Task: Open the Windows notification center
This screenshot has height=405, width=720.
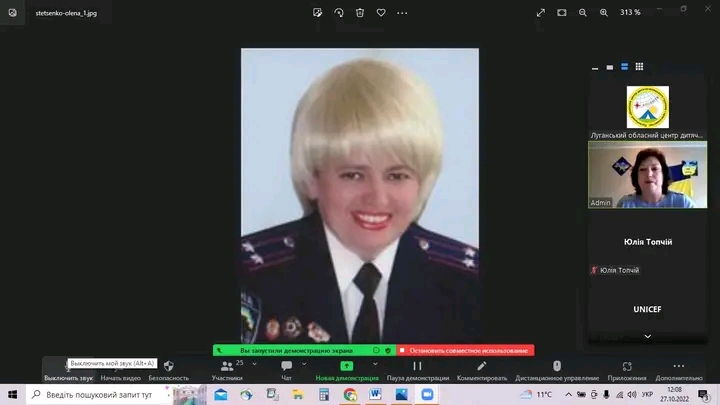Action: click(704, 394)
